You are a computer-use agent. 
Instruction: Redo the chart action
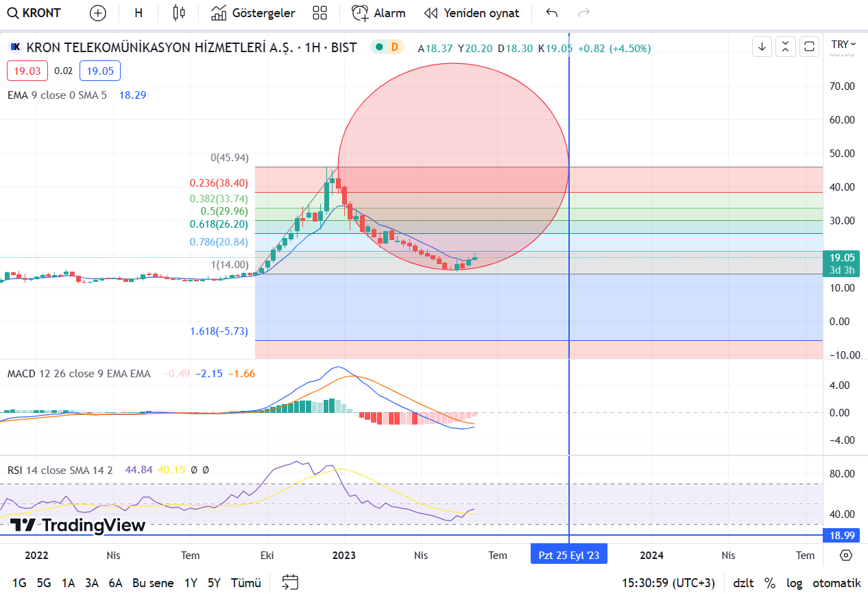(x=584, y=13)
